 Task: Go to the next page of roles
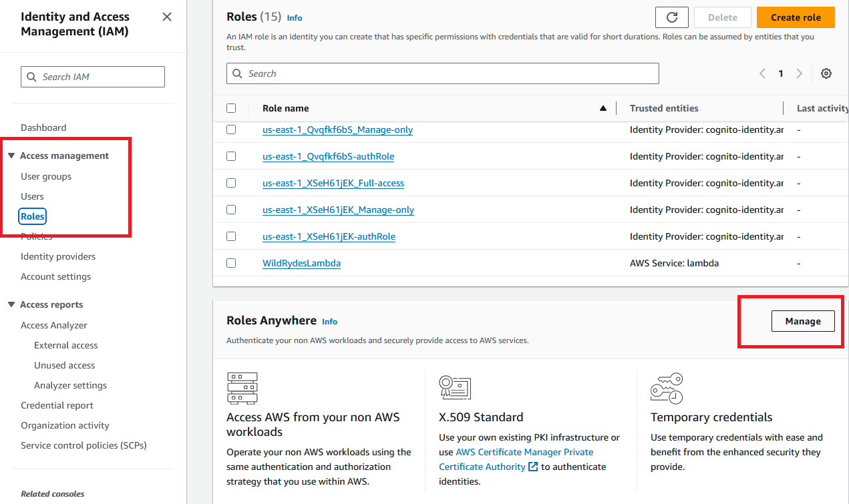point(800,73)
